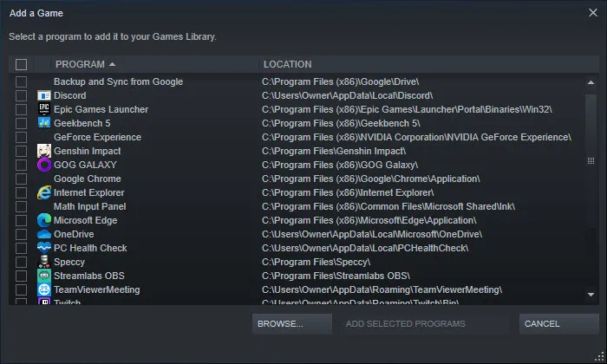Click ADD SELECTED PROGRAMS button
Screen dimensions: 607x364
(x=425, y=324)
